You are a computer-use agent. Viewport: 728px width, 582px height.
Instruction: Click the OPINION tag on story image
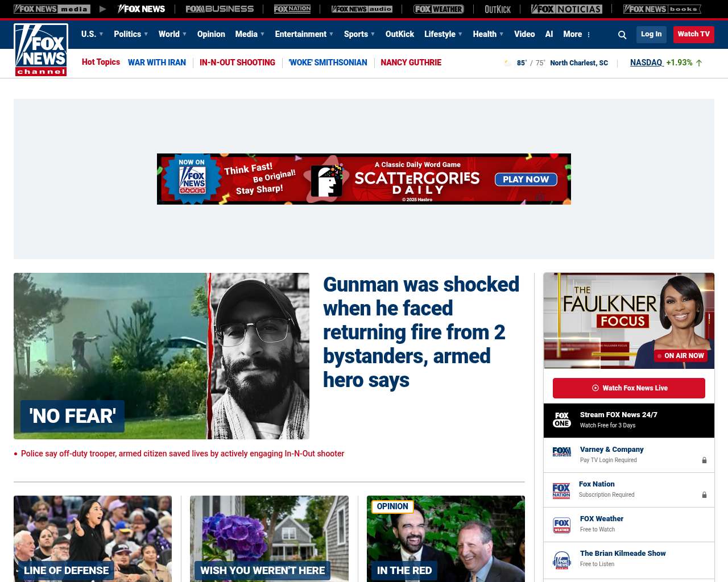(x=392, y=506)
